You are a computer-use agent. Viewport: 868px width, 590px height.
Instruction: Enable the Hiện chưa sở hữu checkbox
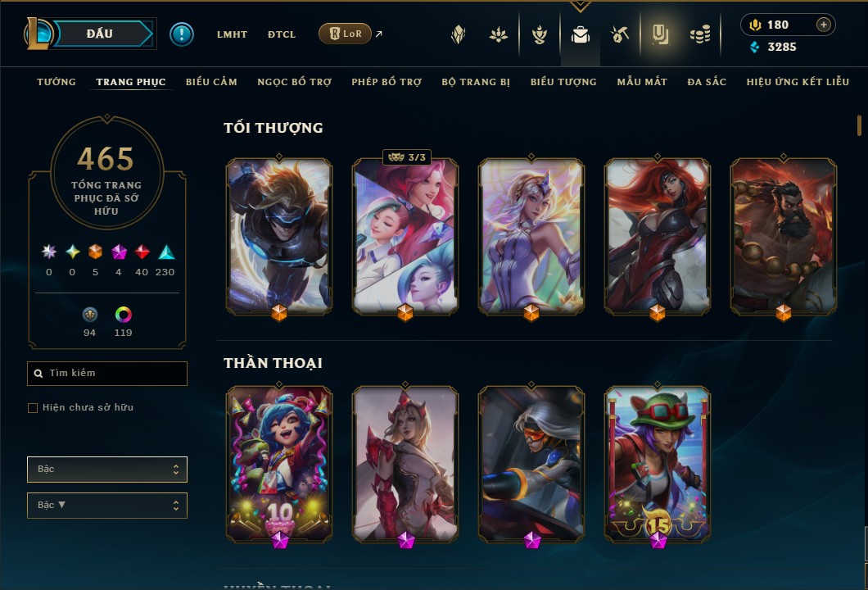point(33,408)
